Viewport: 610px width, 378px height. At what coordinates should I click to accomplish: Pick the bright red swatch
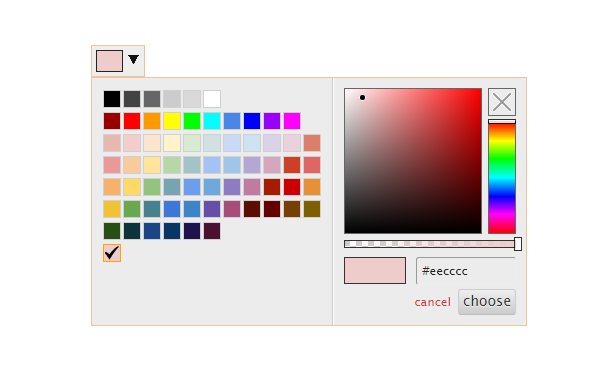(x=132, y=121)
